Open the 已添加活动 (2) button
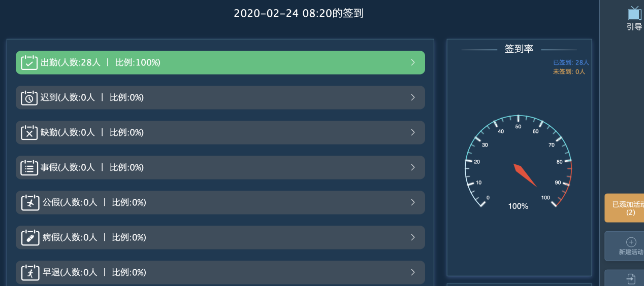 click(625, 208)
